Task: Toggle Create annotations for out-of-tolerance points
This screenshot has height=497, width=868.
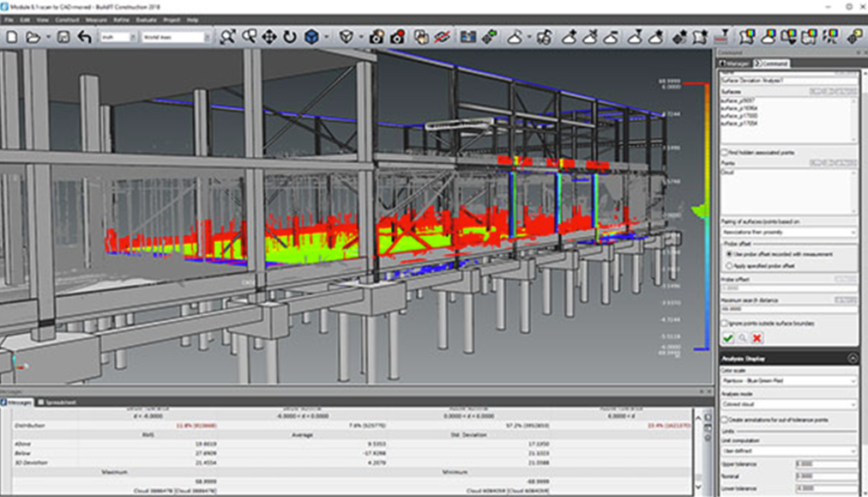Action: pos(725,419)
